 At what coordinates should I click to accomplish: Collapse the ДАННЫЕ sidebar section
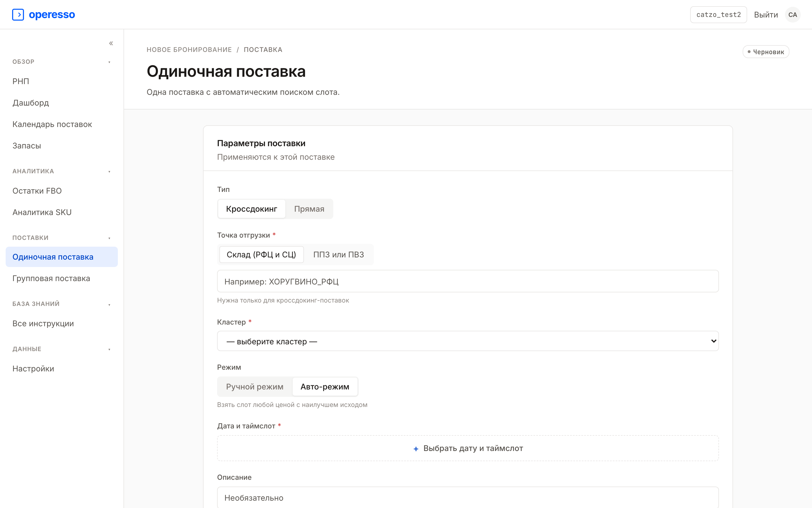pyautogui.click(x=109, y=349)
